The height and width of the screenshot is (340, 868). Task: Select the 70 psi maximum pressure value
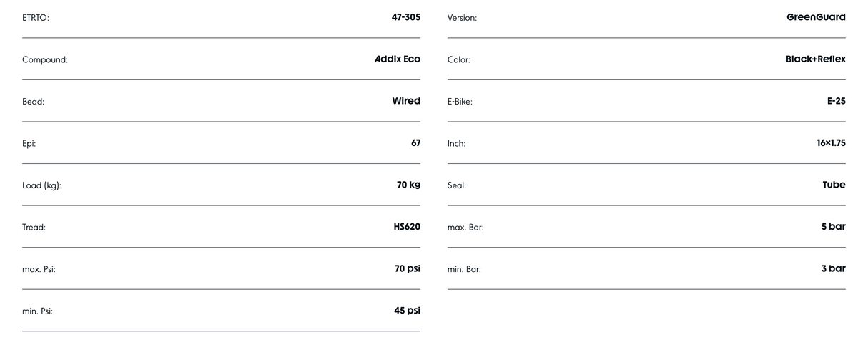click(x=408, y=268)
